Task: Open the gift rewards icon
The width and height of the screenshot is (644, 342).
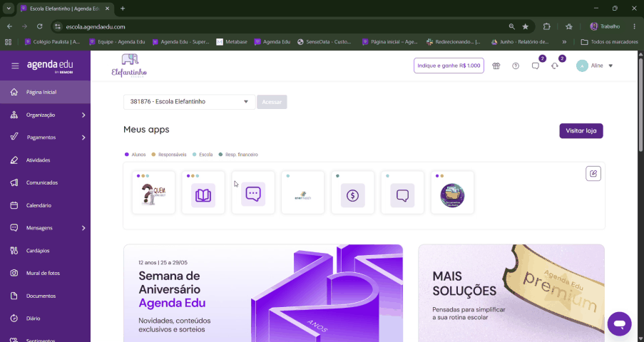Action: [496, 66]
